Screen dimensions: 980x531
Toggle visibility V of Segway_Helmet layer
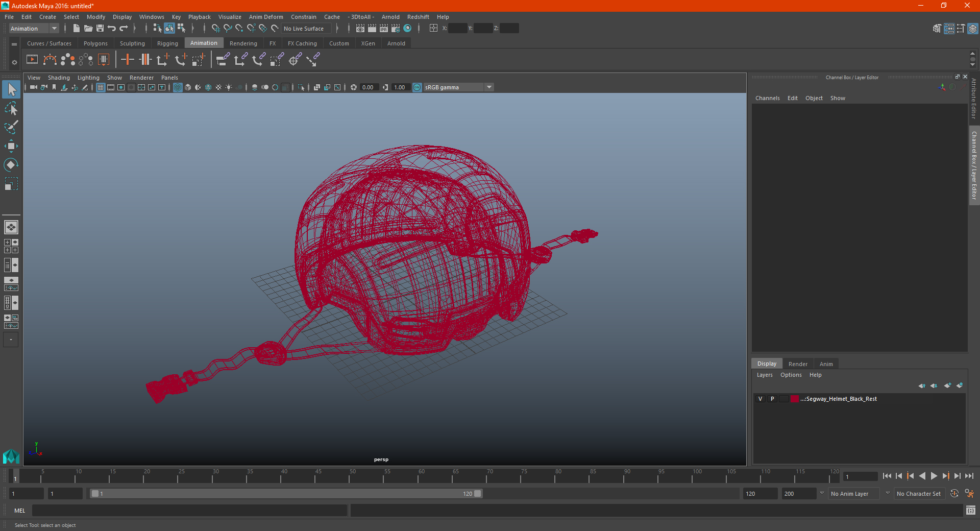(x=760, y=399)
